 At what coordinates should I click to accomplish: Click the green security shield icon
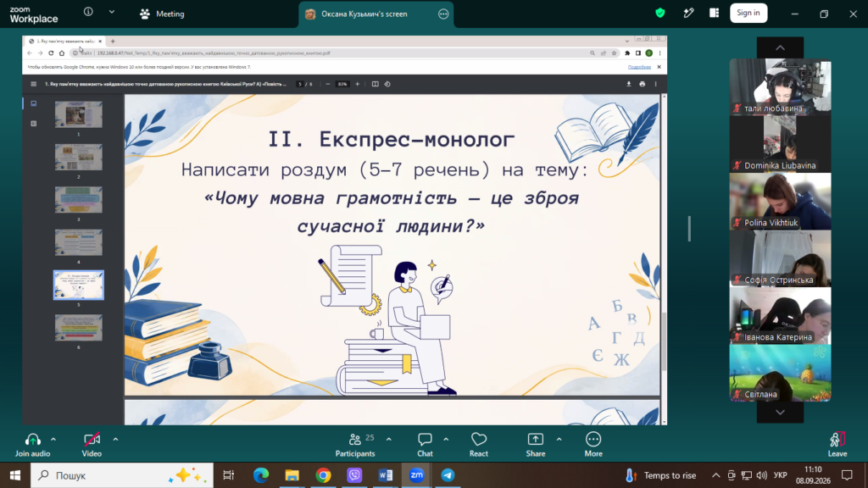click(x=659, y=13)
